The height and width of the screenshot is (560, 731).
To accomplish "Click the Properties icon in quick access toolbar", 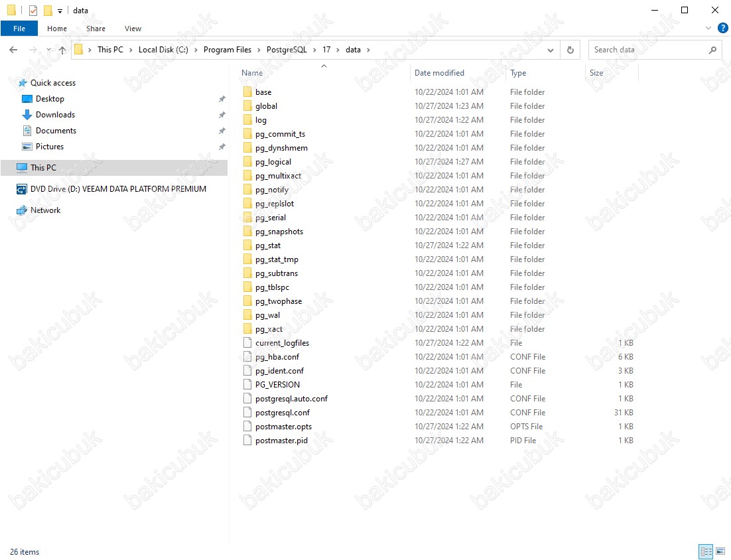I will click(x=33, y=11).
